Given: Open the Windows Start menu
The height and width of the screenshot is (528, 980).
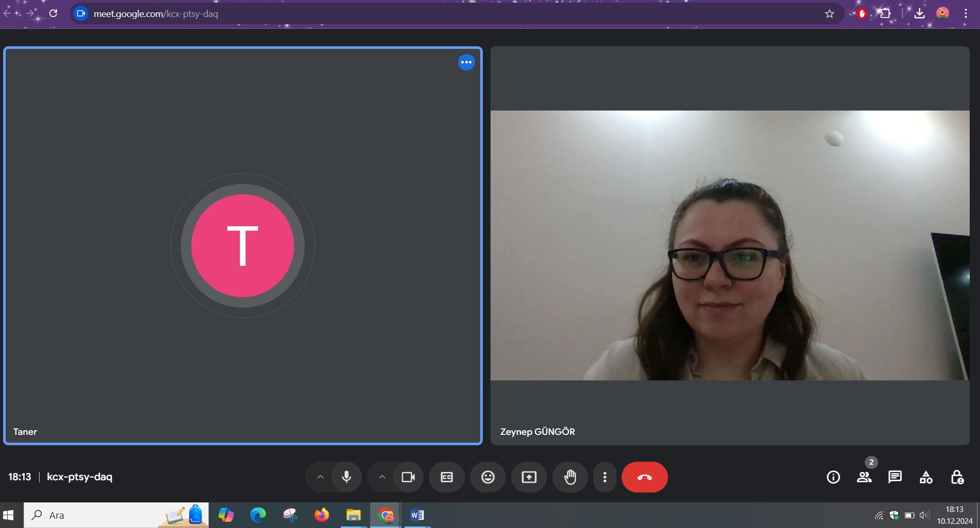Looking at the screenshot, I should [x=9, y=515].
